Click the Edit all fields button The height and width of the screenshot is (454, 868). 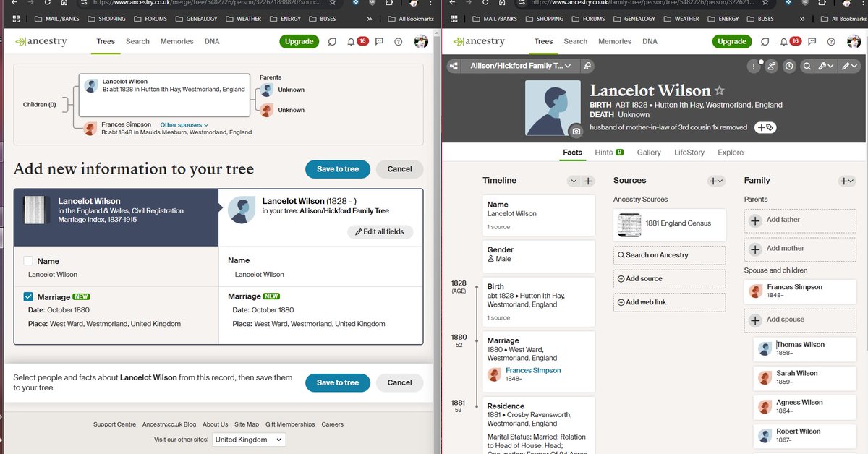(380, 231)
